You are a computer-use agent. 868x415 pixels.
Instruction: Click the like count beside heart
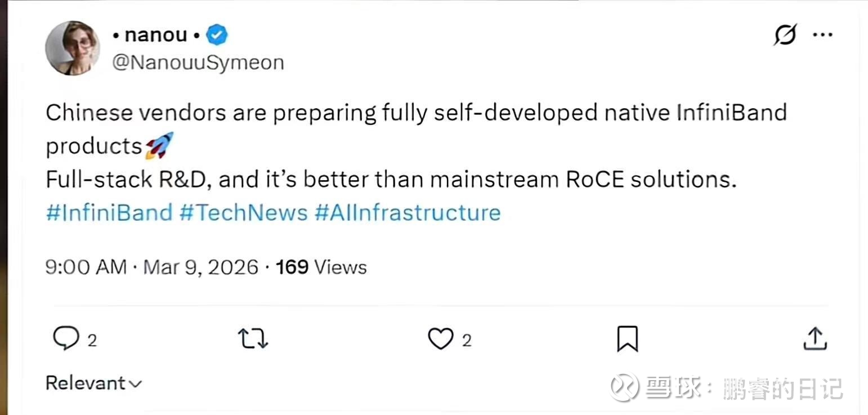point(467,341)
